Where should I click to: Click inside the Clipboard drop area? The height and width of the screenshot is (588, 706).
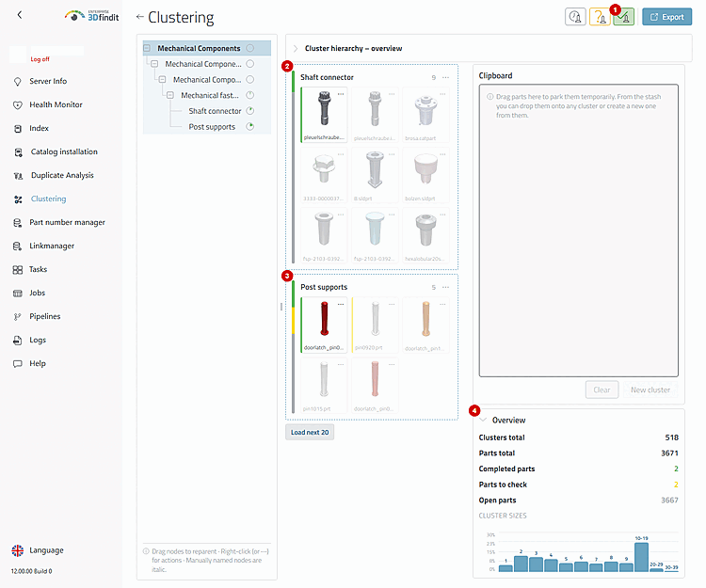[579, 230]
